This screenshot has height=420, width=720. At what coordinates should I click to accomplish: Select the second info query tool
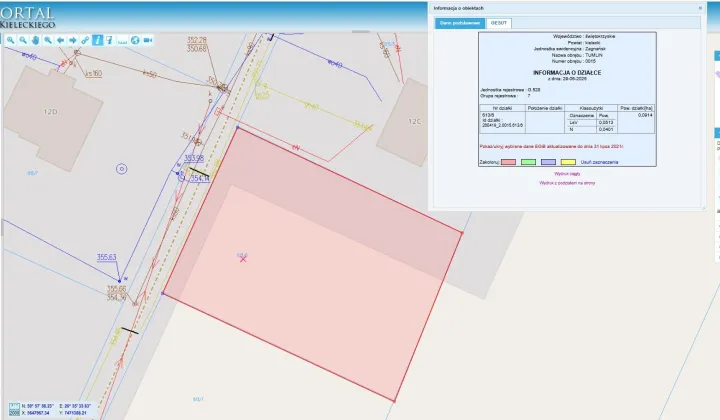pos(110,40)
